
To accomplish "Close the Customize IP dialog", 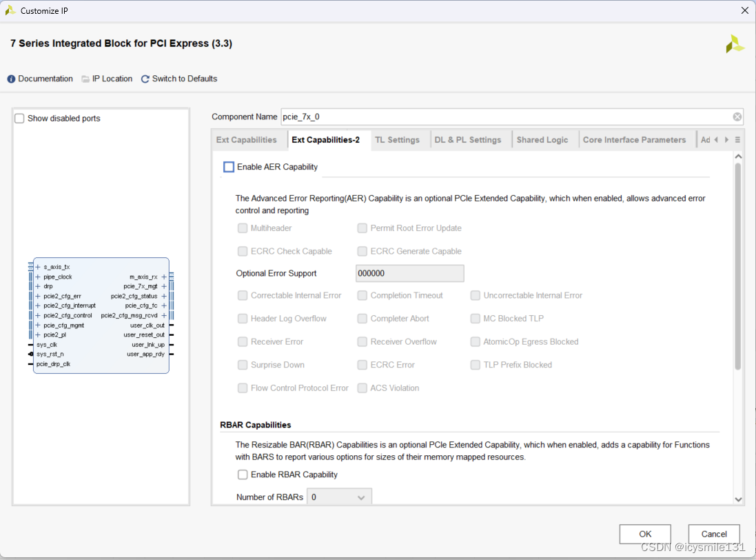I will [744, 10].
